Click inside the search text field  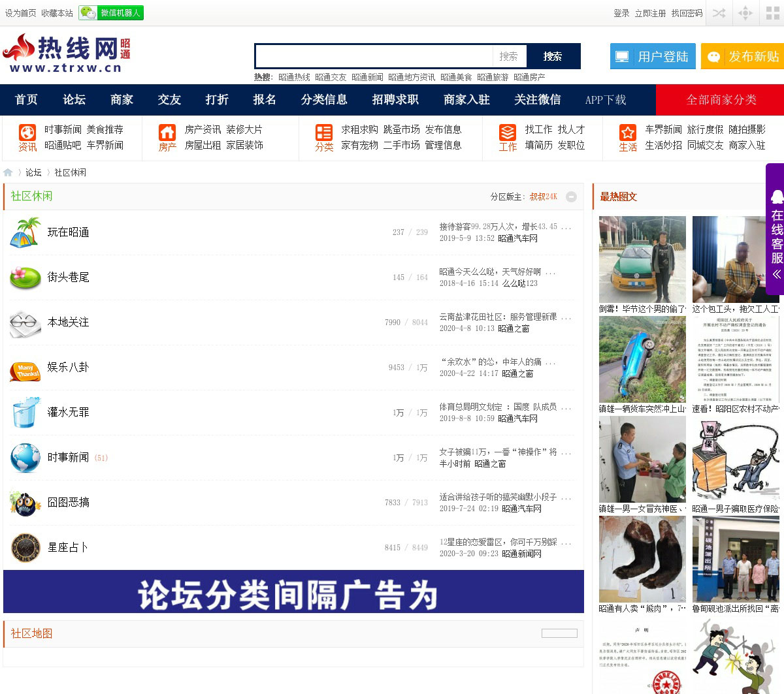pyautogui.click(x=374, y=56)
